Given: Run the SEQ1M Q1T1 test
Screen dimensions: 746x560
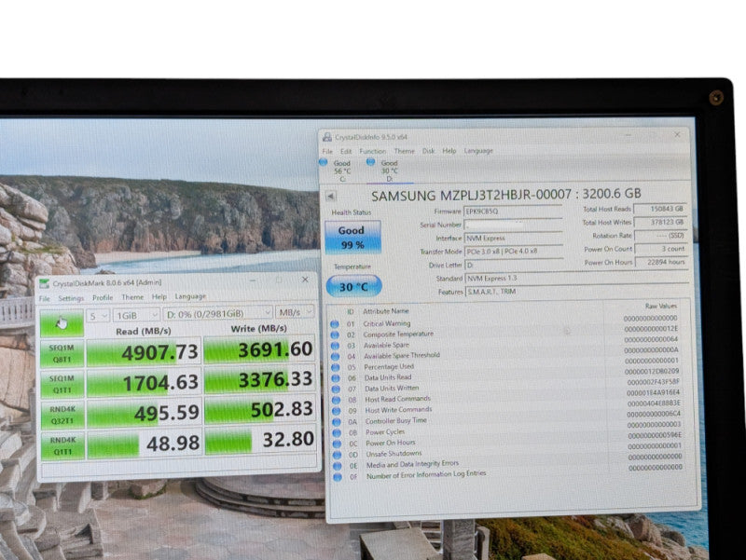Looking at the screenshot, I should (x=62, y=384).
